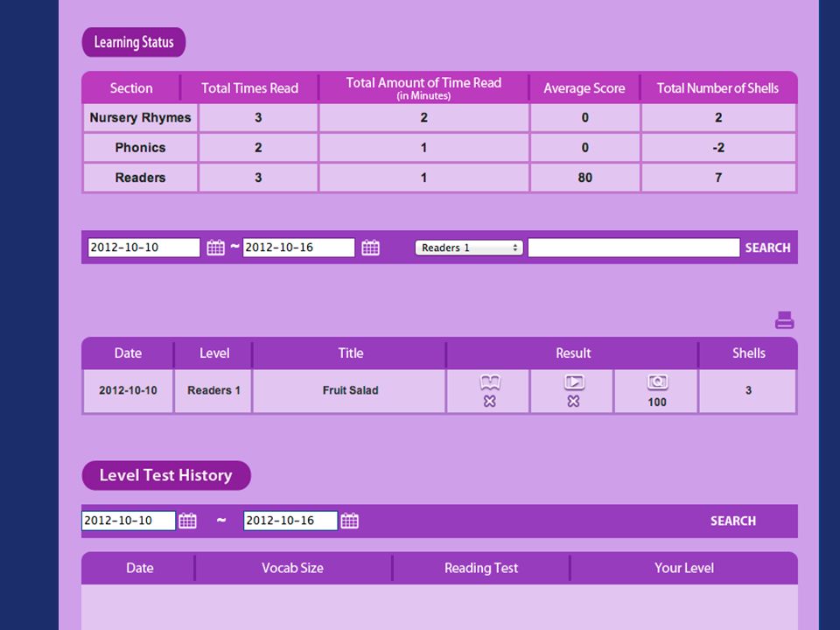Focus the Learning Status end date field 2012-10-16
Viewport: 840px width, 630px height.
tap(298, 248)
